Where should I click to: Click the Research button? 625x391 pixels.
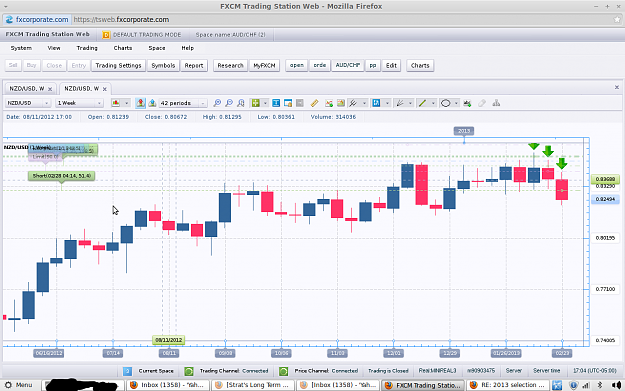pos(230,65)
